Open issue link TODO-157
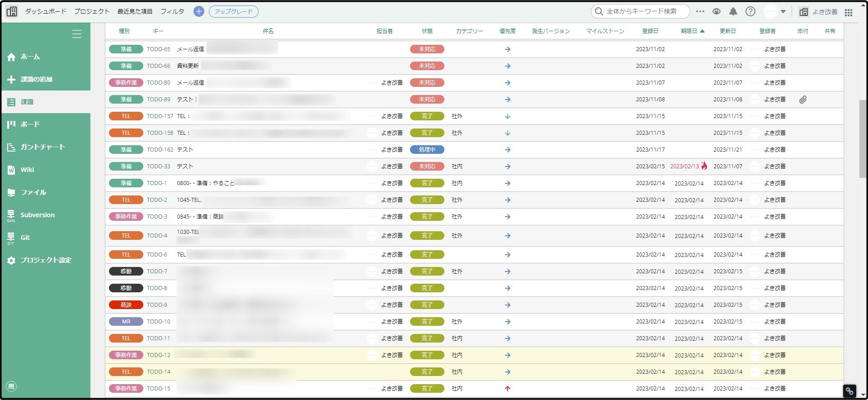The image size is (868, 400). pyautogui.click(x=160, y=116)
